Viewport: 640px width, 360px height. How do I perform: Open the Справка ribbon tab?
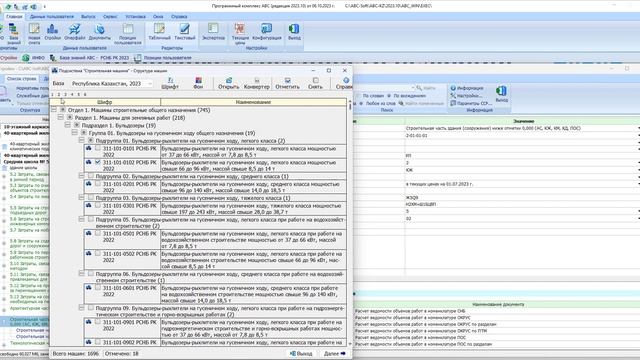click(x=179, y=17)
